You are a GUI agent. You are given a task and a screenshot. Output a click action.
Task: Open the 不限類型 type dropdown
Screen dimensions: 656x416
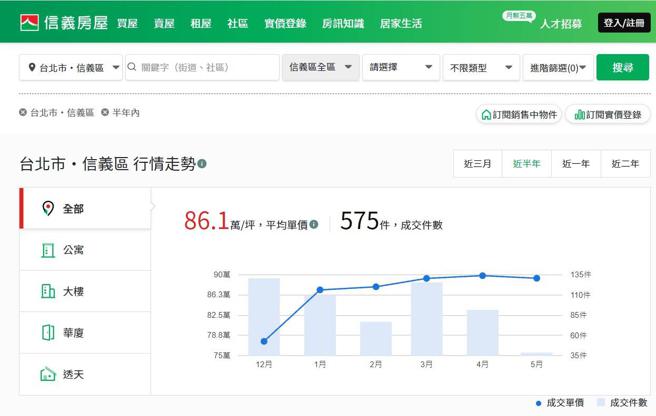[481, 67]
